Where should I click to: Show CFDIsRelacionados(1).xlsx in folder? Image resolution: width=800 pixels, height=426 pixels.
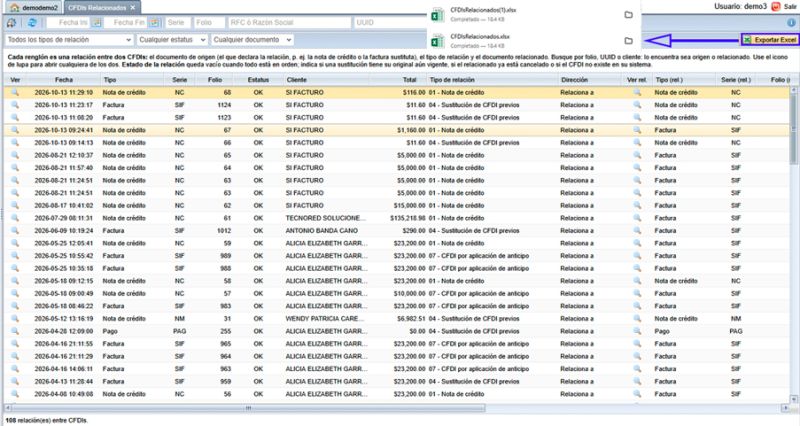(629, 15)
